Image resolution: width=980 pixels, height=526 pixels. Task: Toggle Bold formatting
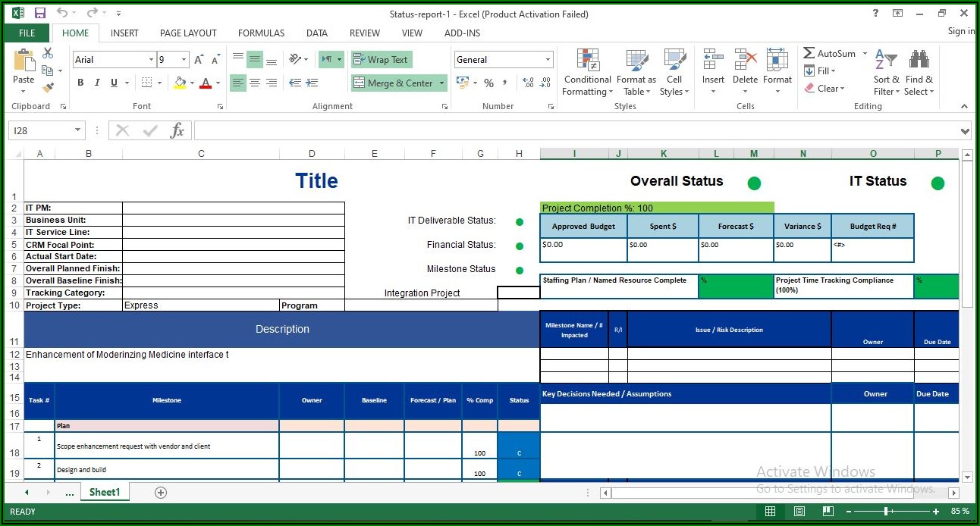coord(80,83)
